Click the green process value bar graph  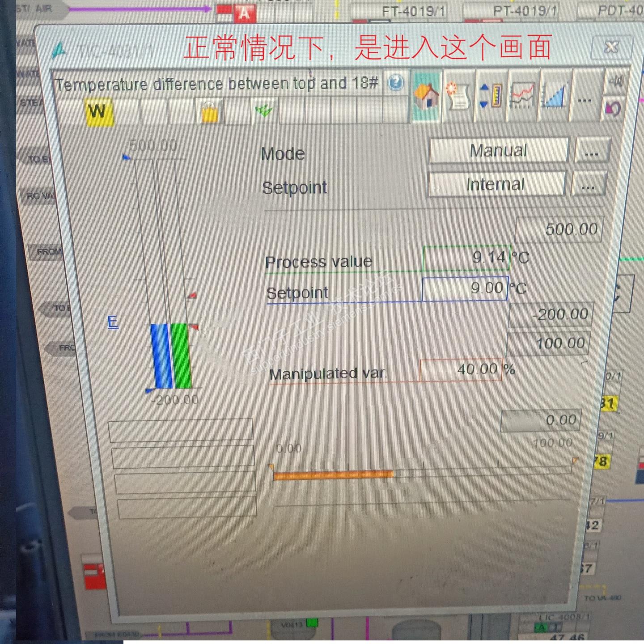pyautogui.click(x=181, y=356)
